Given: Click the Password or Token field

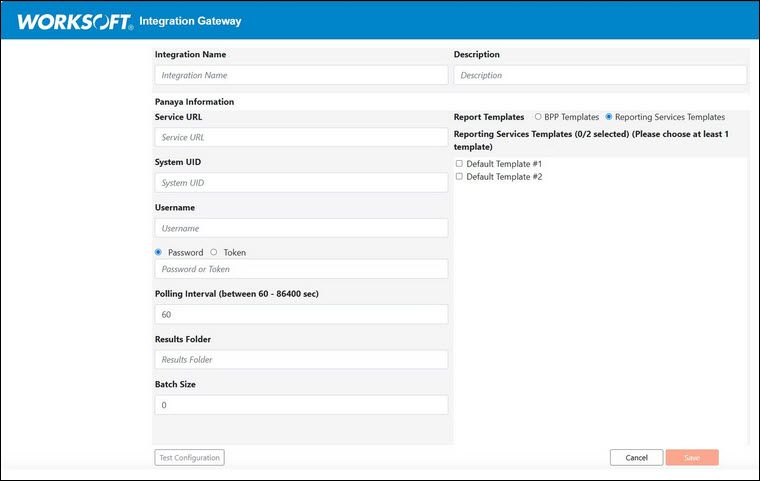Looking at the screenshot, I should pos(301,269).
